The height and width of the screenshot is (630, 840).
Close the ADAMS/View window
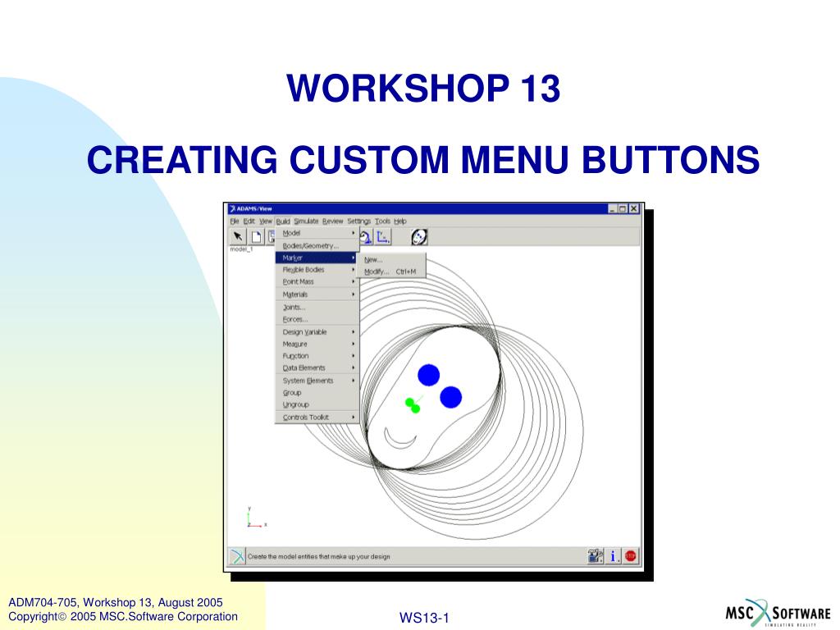click(x=634, y=208)
